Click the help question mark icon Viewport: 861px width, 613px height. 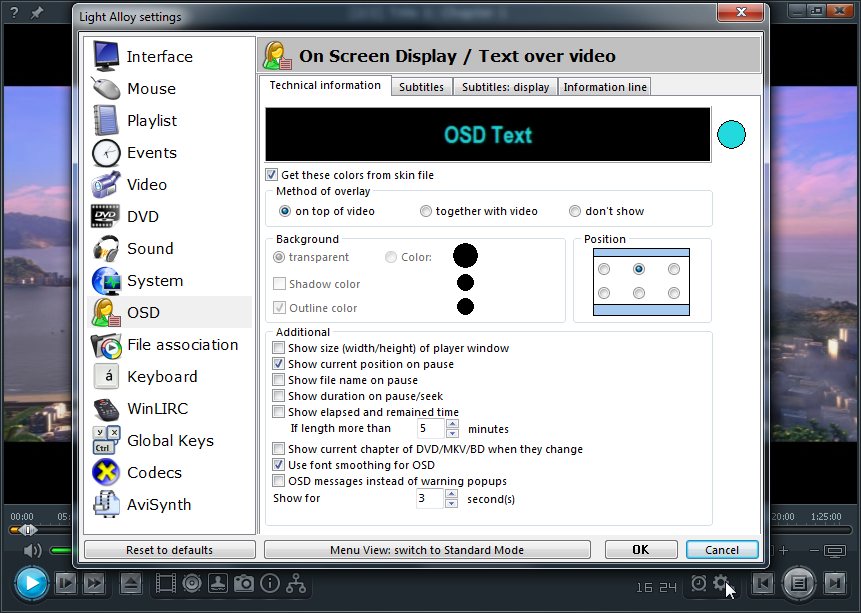tap(14, 12)
